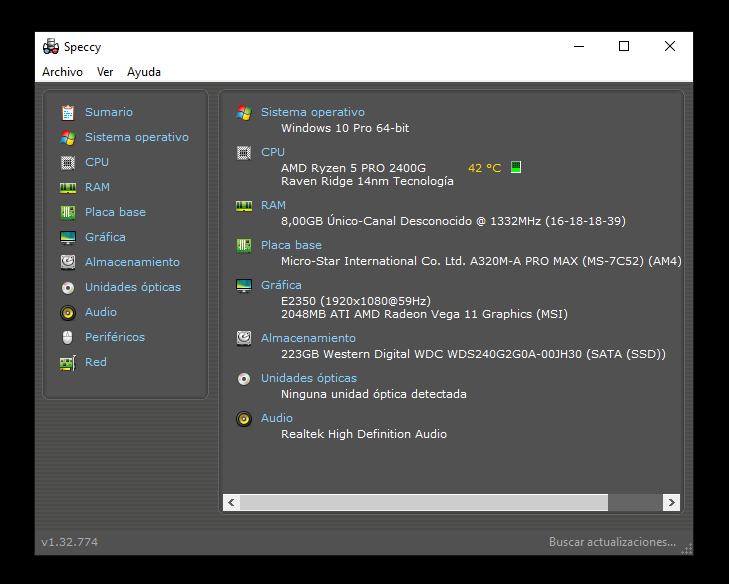This screenshot has height=584, width=729.
Task: Click the CPU chip icon in sidebar
Action: [x=68, y=162]
